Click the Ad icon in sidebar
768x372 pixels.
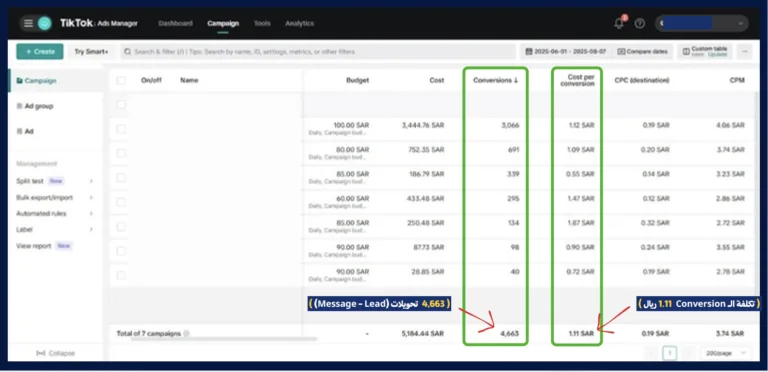pos(20,131)
